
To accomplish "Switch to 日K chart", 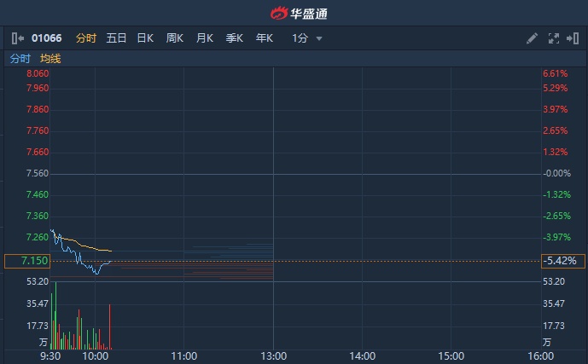I will pyautogui.click(x=145, y=38).
